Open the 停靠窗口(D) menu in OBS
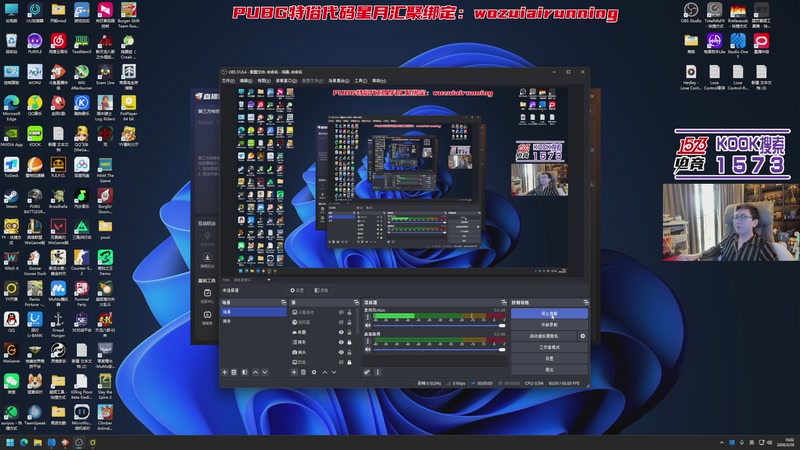800x450 pixels. pyautogui.click(x=286, y=81)
